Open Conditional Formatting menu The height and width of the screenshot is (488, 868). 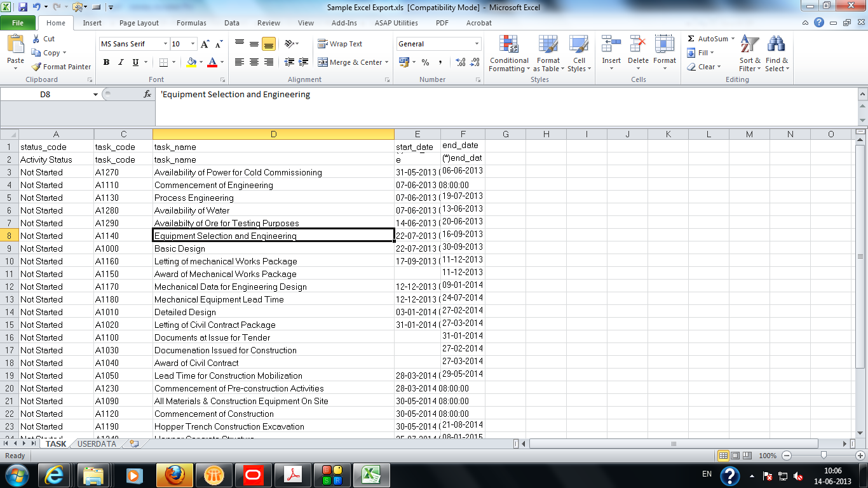tap(508, 54)
